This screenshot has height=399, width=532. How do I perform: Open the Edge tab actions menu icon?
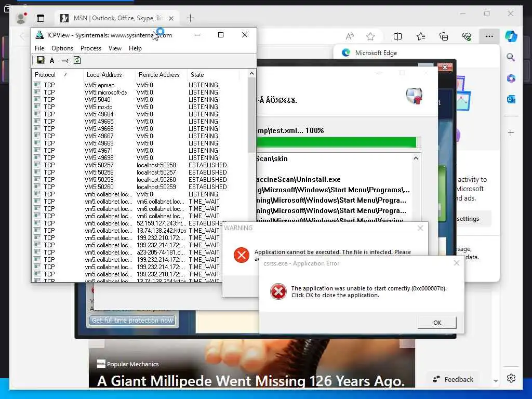tap(41, 18)
